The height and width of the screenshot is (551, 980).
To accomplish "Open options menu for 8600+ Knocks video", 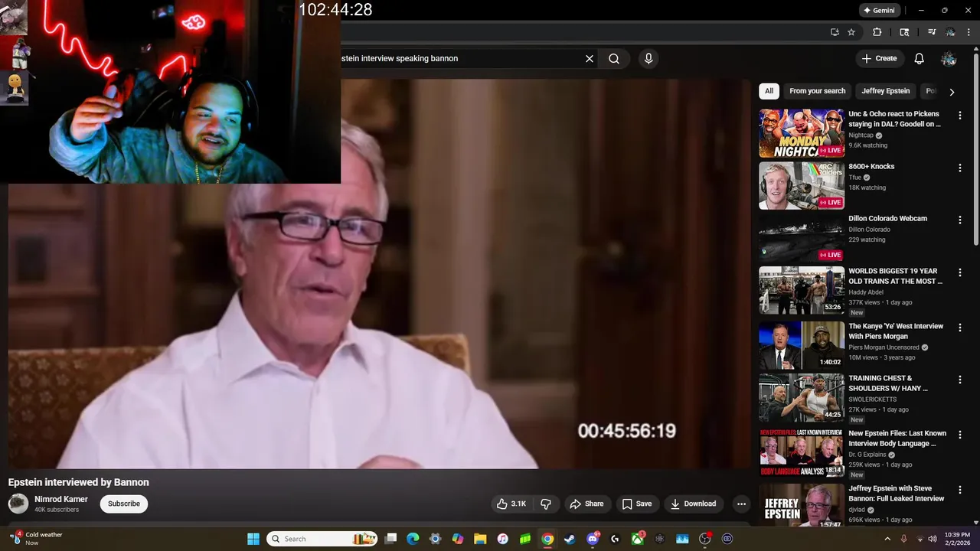I will [x=960, y=168].
